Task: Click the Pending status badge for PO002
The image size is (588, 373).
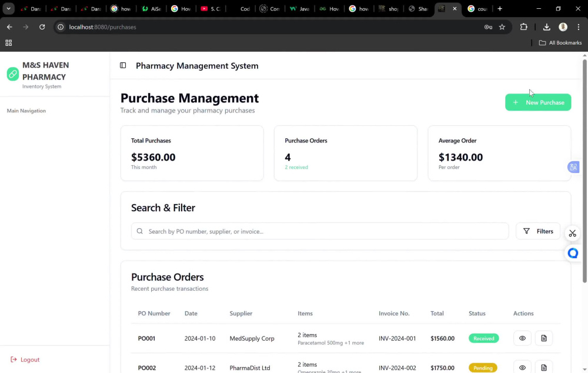Action: tap(483, 368)
